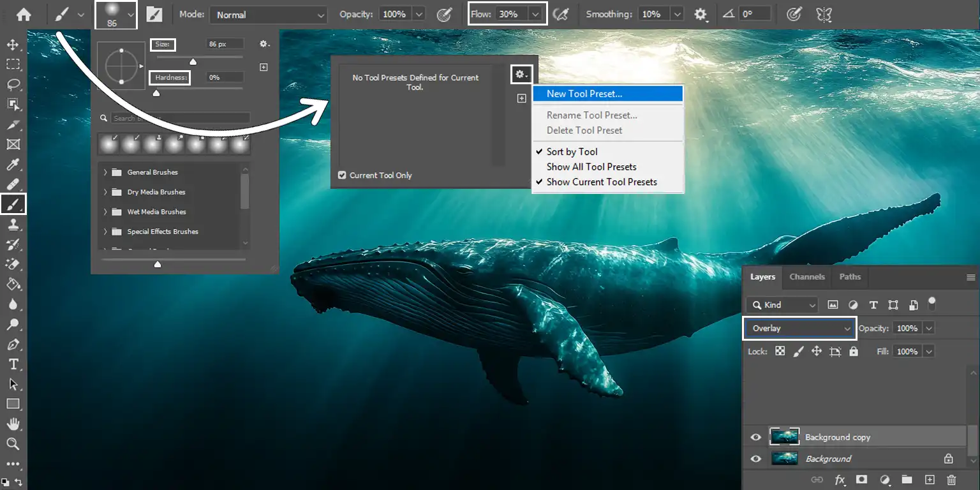Select the Blur tool
Viewport: 980px width, 490px height.
click(13, 304)
